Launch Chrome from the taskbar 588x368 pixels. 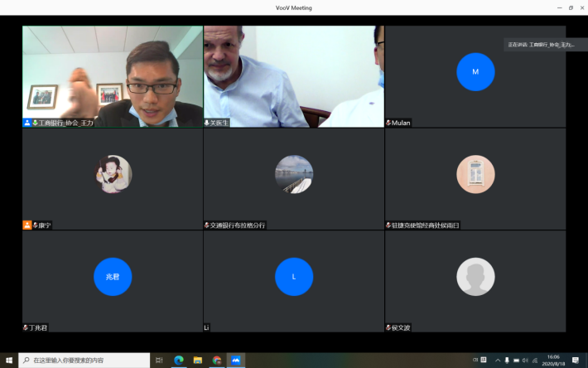(217, 361)
